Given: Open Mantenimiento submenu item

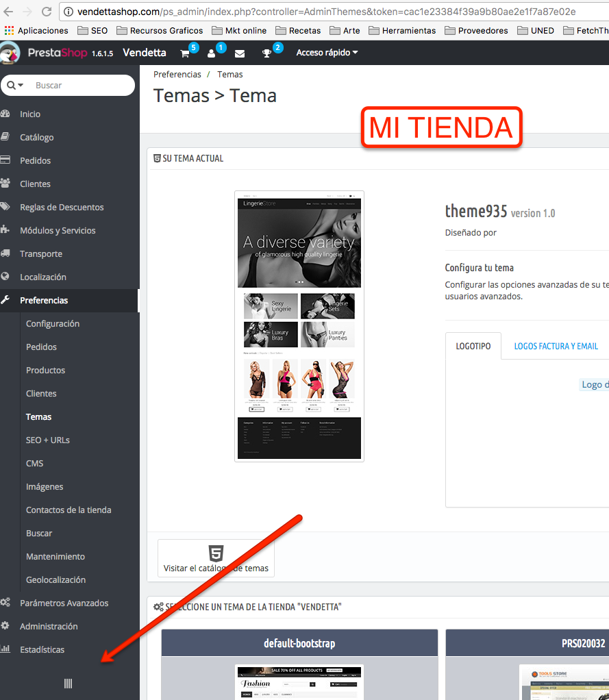Looking at the screenshot, I should 55,556.
